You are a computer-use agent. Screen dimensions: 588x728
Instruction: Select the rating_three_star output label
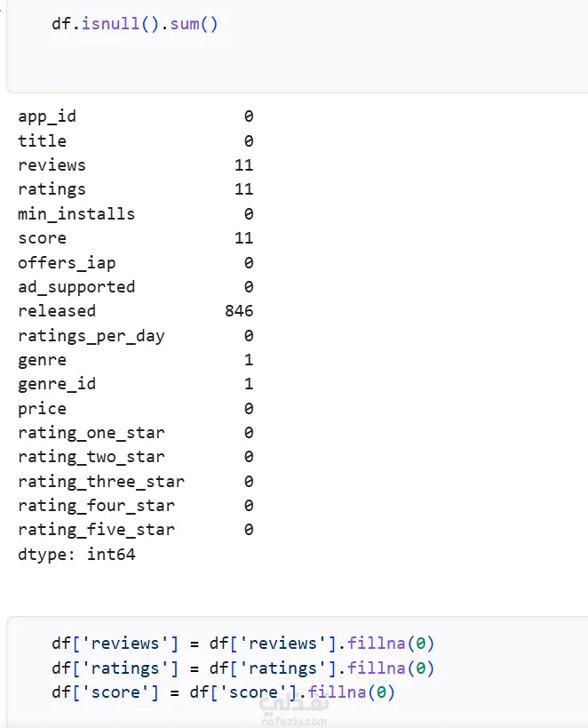[x=101, y=482]
